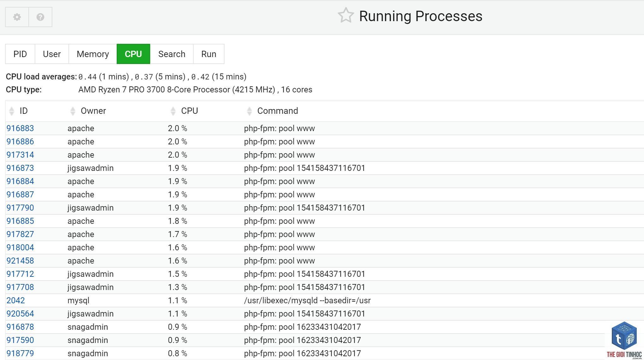Open process 916887 details
Screen dimensions: 644x360
[x=20, y=195]
